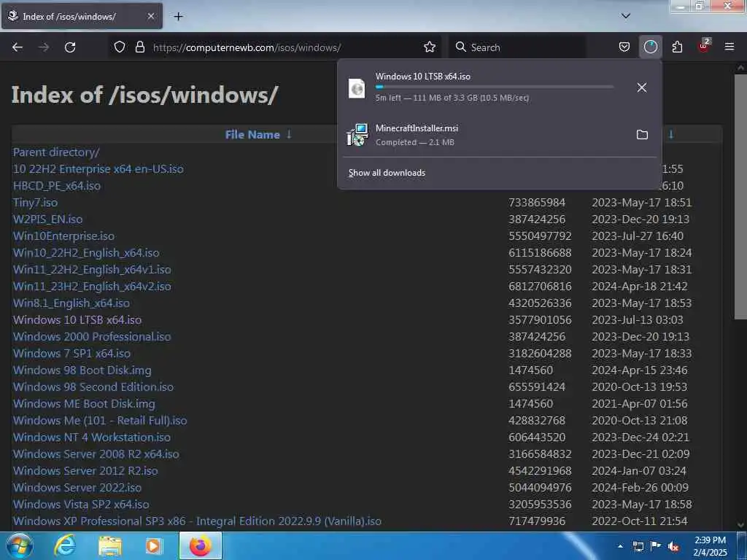747x560 pixels.
Task: Open Win8.1_English_x64.iso link
Action: point(71,303)
